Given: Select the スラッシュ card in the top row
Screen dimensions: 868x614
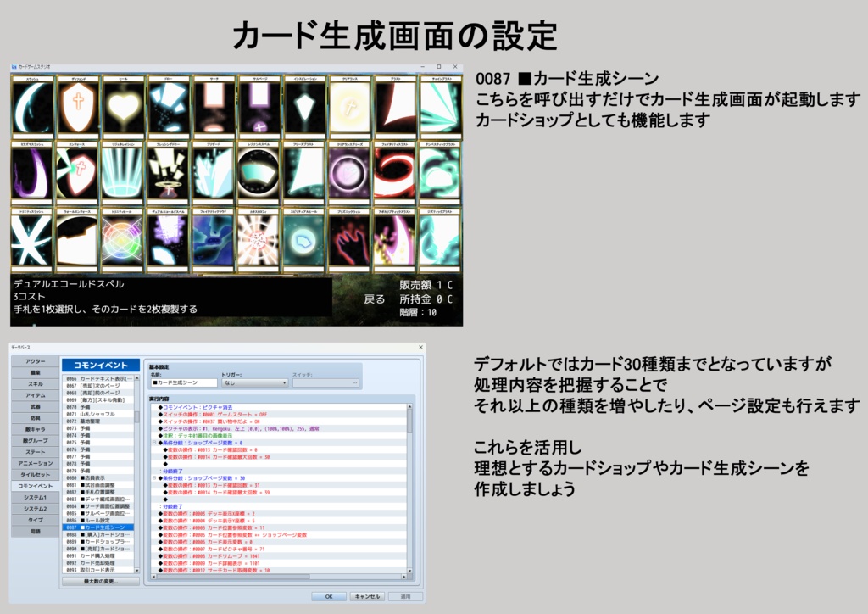Looking at the screenshot, I should click(34, 103).
